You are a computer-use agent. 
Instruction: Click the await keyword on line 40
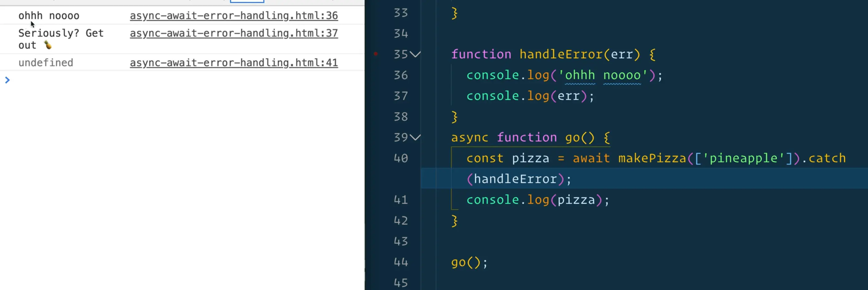tap(591, 158)
